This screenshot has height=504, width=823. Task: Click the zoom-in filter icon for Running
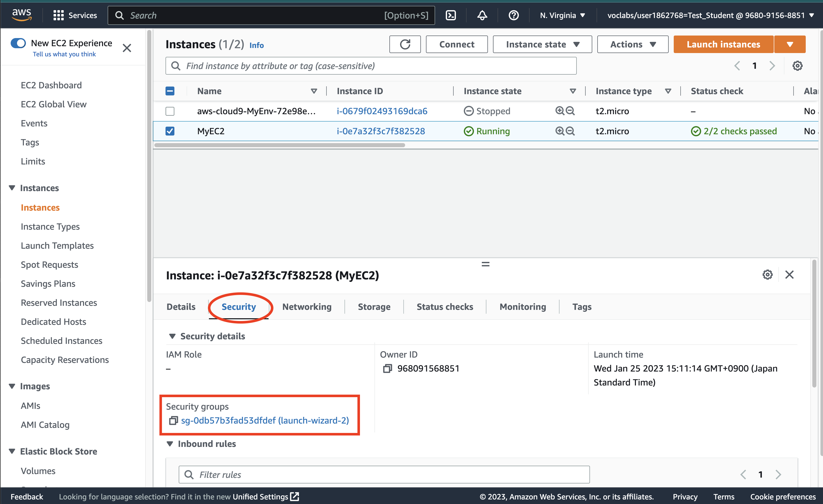tap(559, 131)
